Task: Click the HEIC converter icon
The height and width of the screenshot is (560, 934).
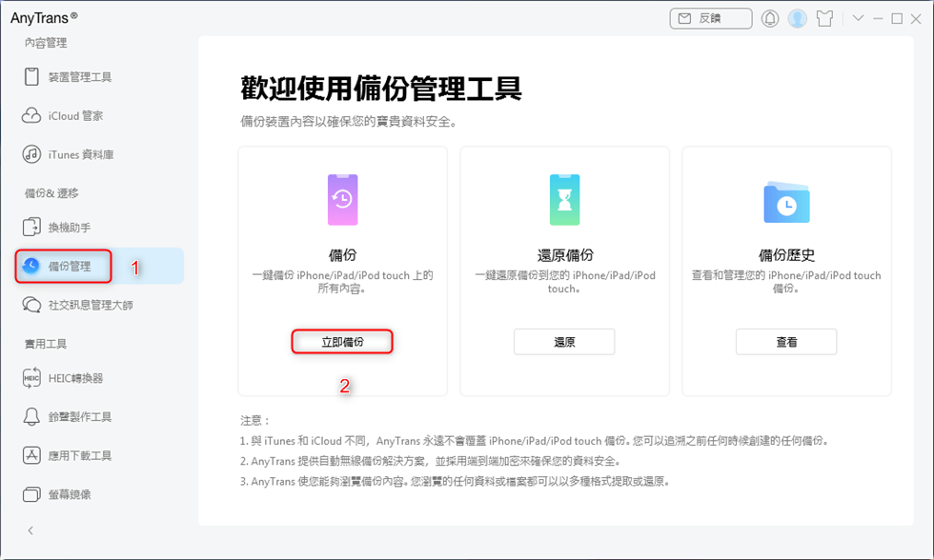Action: (x=31, y=378)
